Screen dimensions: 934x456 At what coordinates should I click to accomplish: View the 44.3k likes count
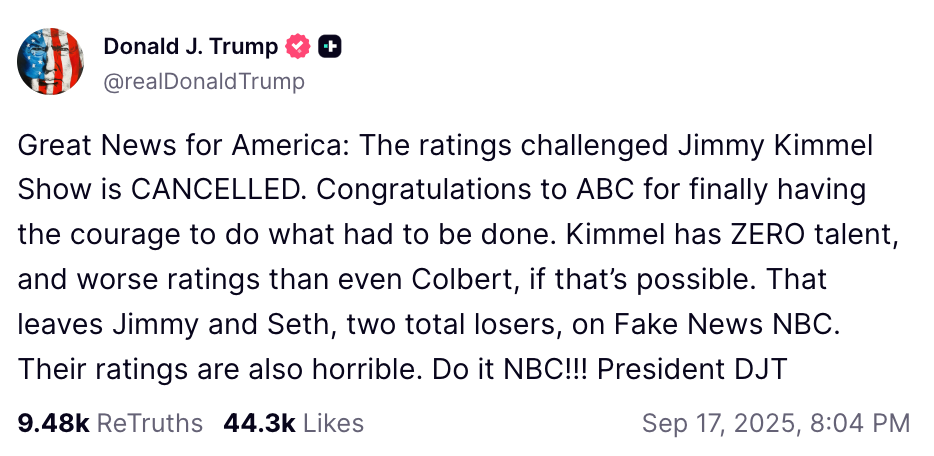[260, 423]
